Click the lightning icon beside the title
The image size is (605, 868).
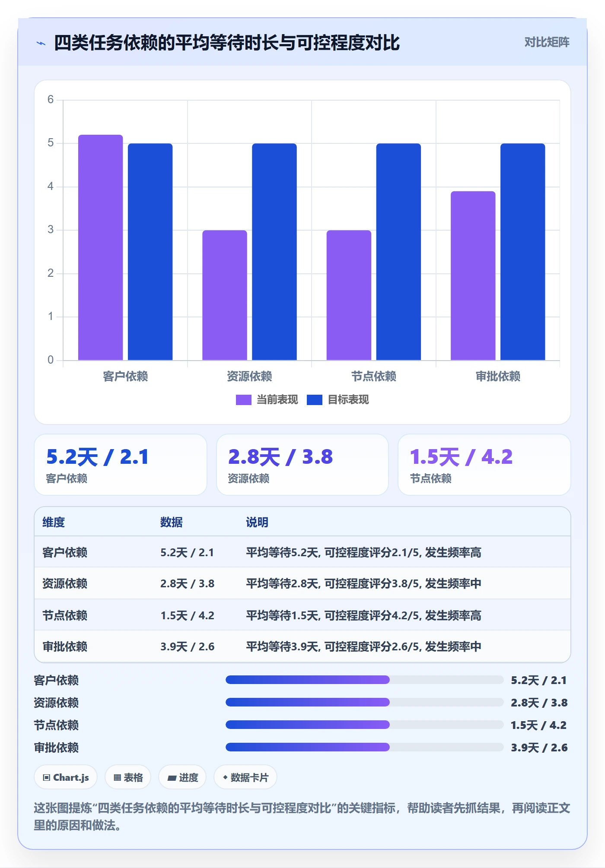tap(41, 43)
